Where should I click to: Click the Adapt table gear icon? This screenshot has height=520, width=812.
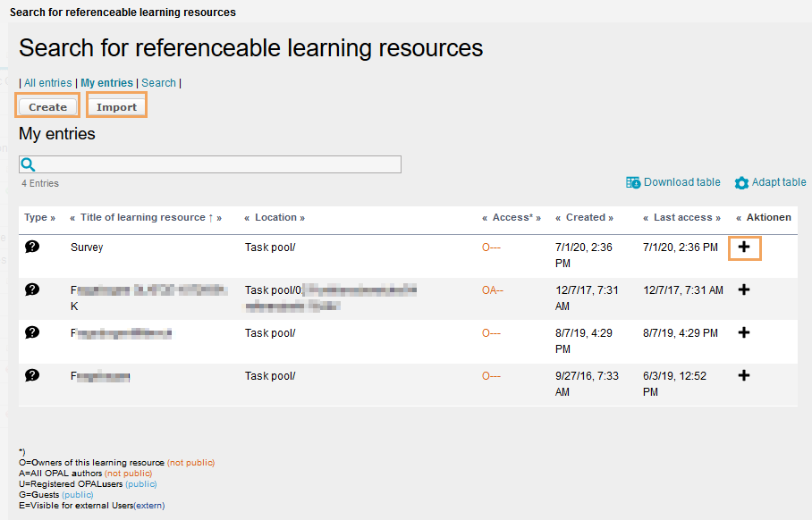(741, 182)
